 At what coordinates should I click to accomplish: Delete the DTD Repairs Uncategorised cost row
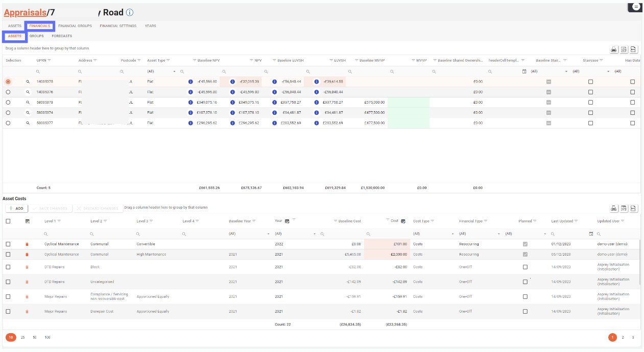[27, 282]
